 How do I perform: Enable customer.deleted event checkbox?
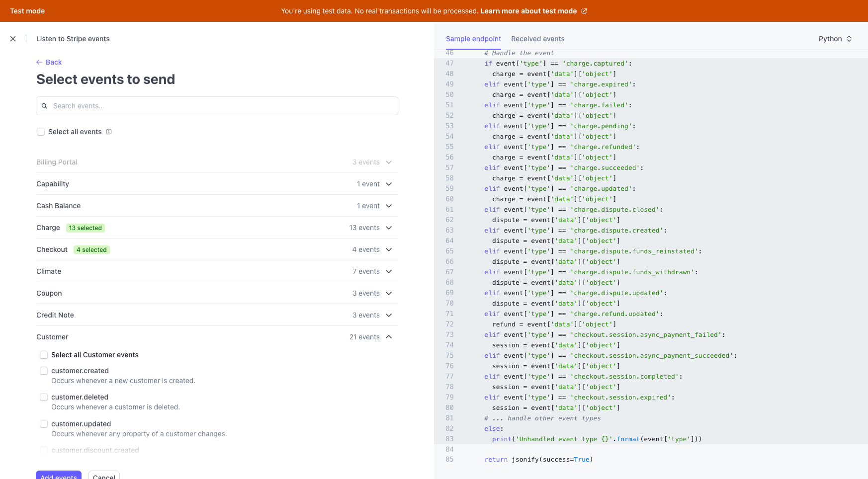click(x=44, y=397)
